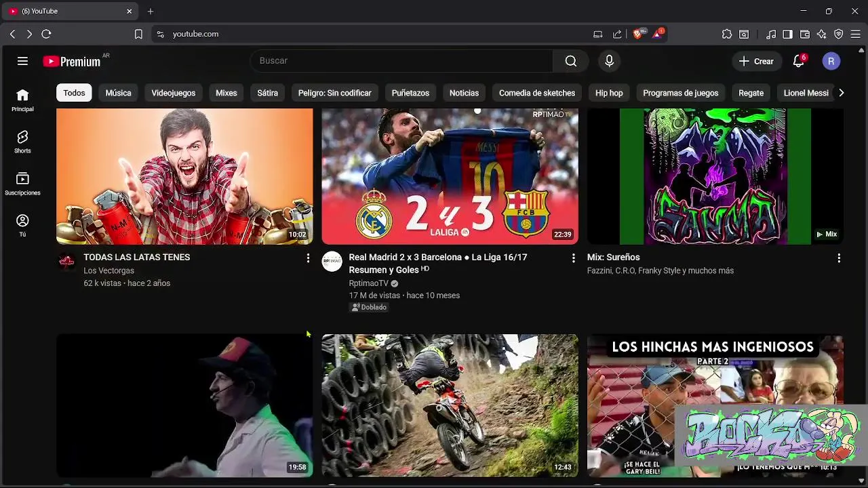Viewport: 868px width, 488px height.
Task: Click the browser back arrow
Action: click(12, 34)
